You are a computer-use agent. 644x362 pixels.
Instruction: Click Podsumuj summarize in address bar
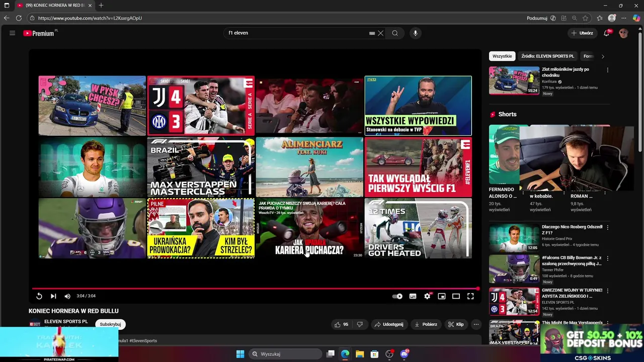point(537,18)
